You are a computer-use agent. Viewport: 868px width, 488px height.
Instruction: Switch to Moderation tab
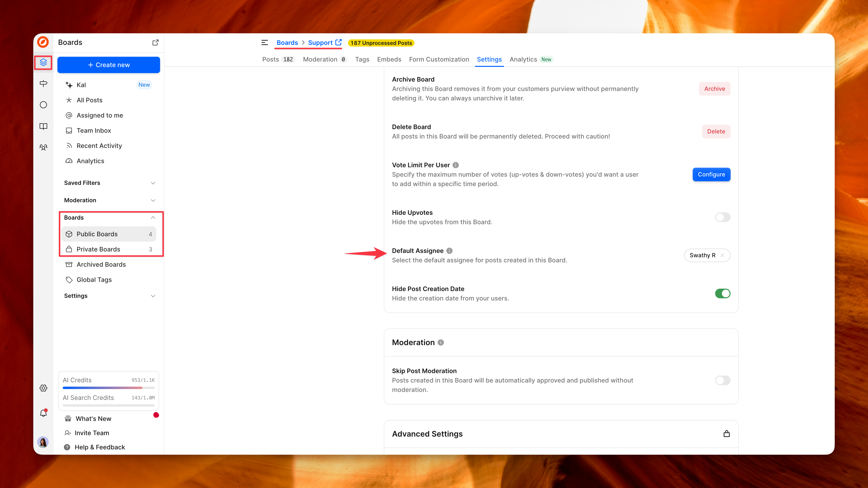point(325,59)
